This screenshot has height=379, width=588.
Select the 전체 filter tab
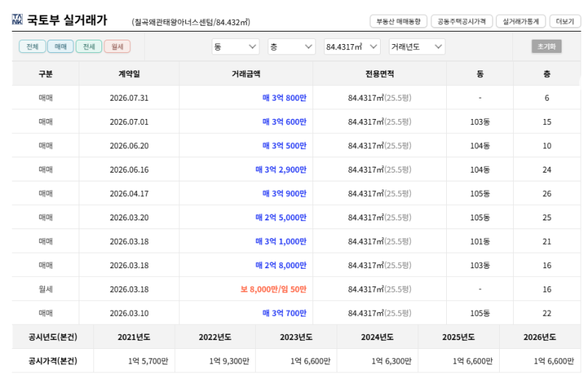point(32,46)
